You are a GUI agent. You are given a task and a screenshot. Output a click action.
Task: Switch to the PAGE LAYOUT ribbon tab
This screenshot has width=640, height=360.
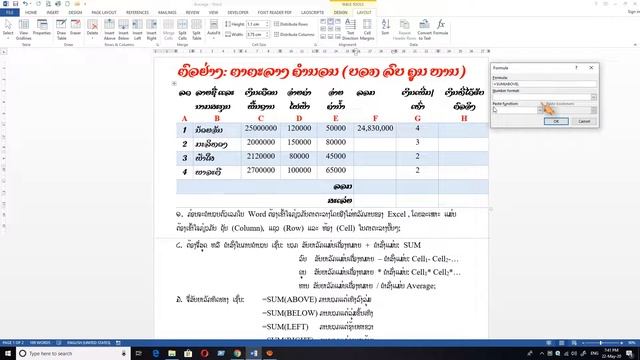point(104,13)
